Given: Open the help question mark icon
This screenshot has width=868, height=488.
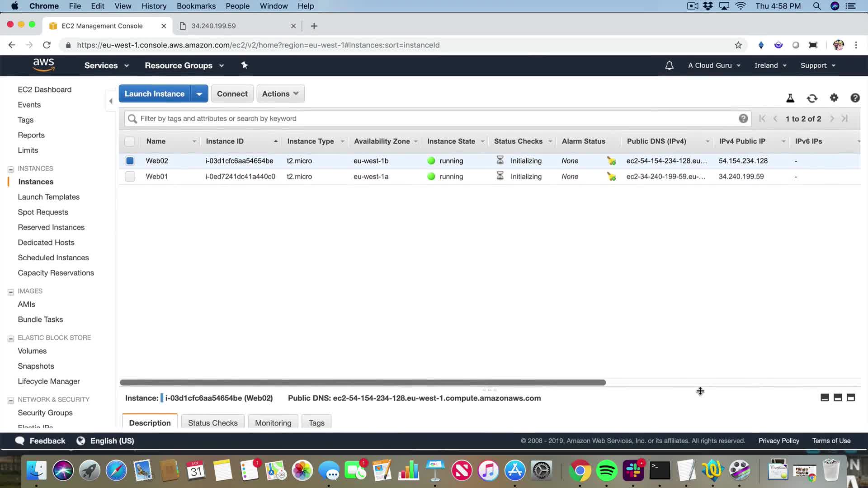Looking at the screenshot, I should tap(855, 98).
